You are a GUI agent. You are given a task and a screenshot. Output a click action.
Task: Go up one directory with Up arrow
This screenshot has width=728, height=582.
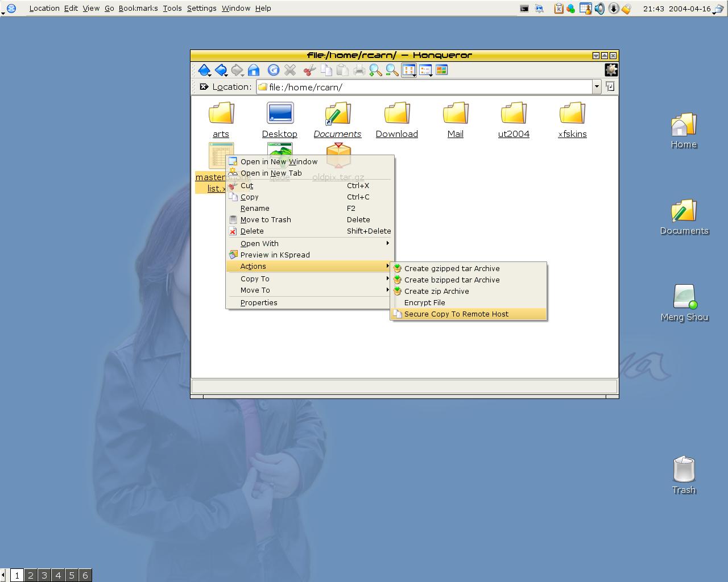(x=204, y=70)
